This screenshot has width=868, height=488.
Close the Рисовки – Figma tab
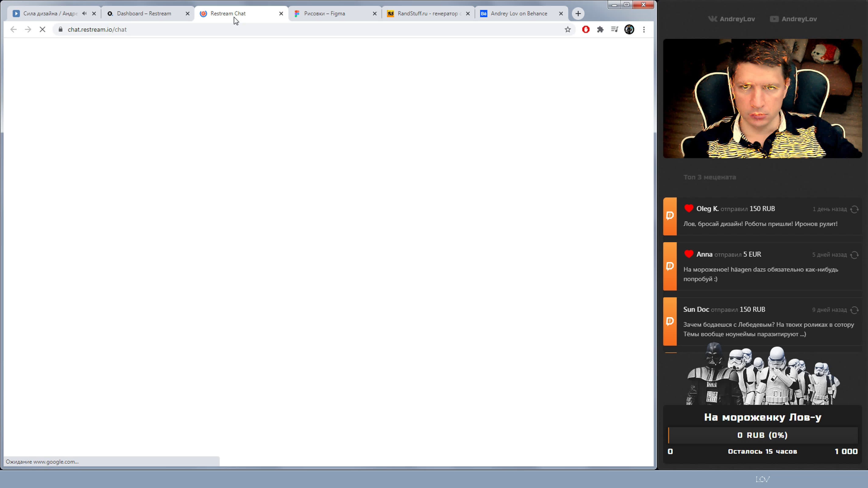pyautogui.click(x=375, y=14)
